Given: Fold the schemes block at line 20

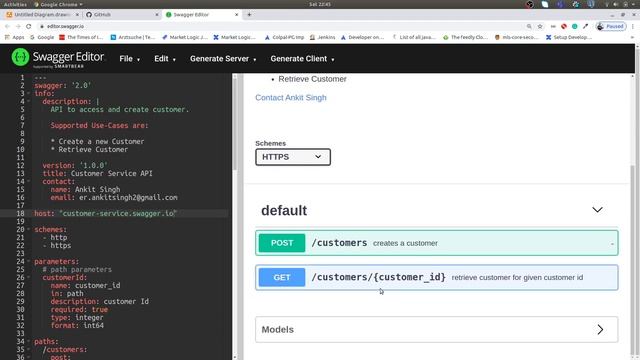Looking at the screenshot, I should click(x=29, y=229).
